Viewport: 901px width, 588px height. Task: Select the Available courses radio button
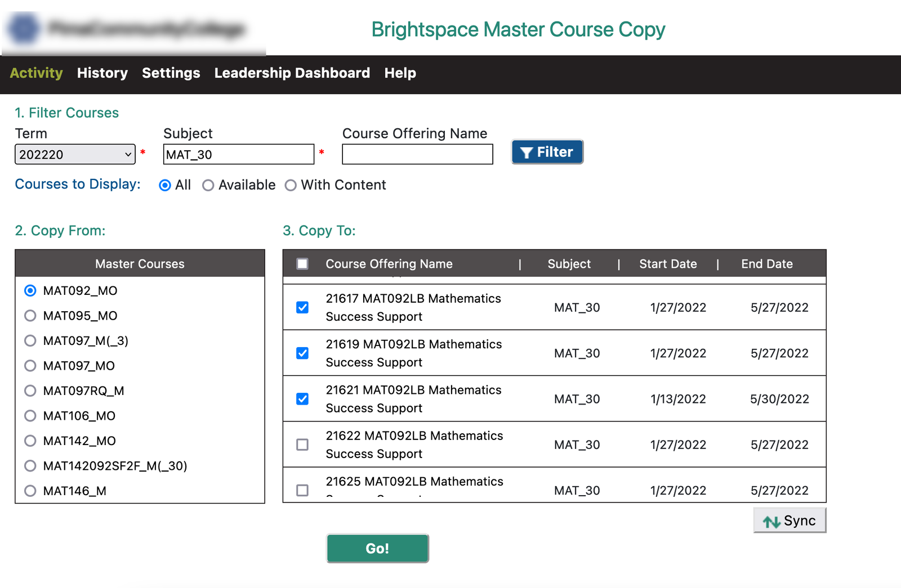click(x=208, y=185)
